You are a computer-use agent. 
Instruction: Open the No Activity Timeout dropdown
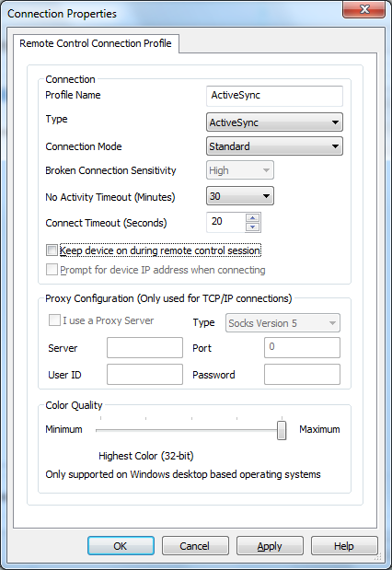point(240,196)
